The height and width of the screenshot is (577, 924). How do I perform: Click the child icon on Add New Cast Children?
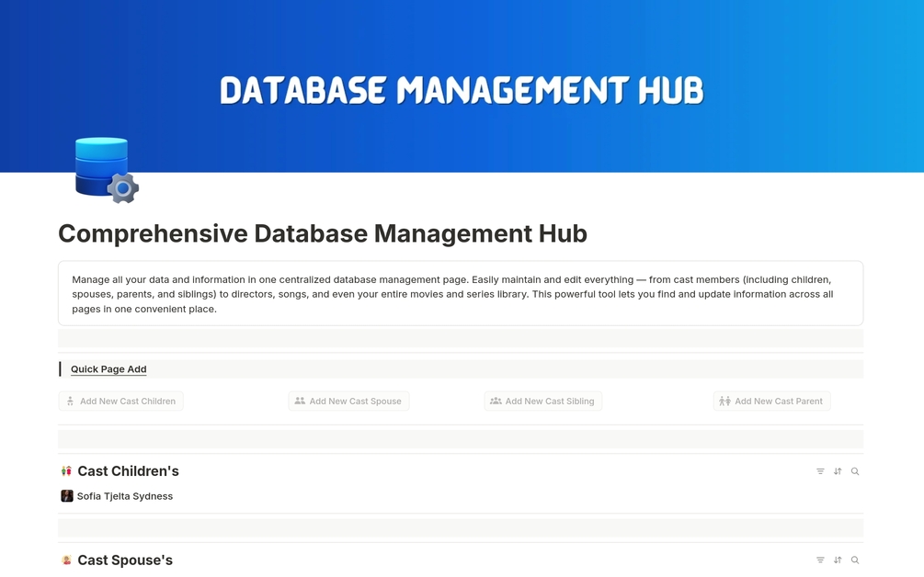[x=70, y=401]
